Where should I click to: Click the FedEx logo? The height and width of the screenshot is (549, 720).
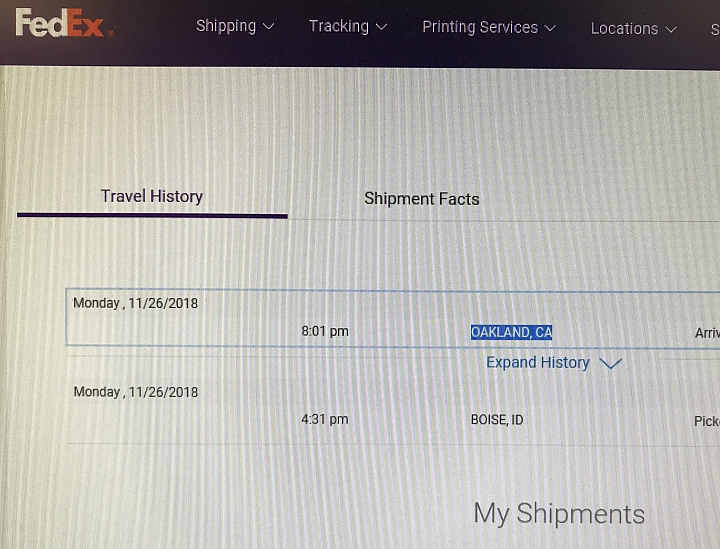coord(64,23)
